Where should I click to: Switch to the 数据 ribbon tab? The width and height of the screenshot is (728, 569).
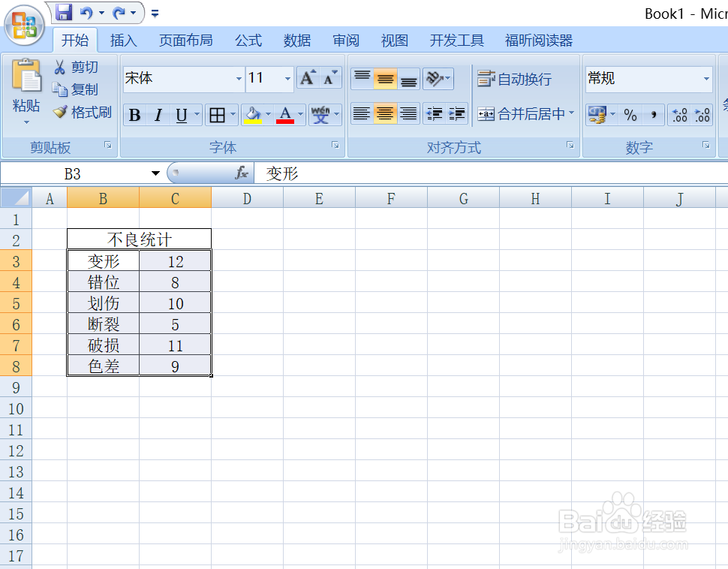[x=296, y=41]
